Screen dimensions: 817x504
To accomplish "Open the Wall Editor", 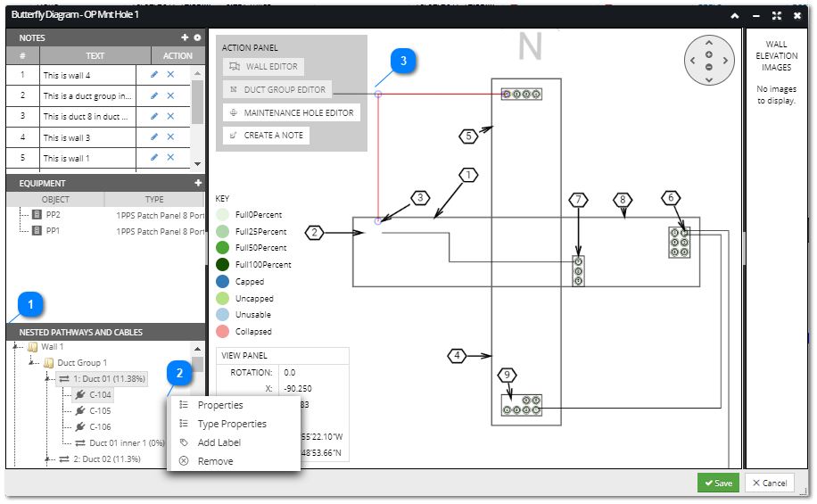I will coord(264,66).
